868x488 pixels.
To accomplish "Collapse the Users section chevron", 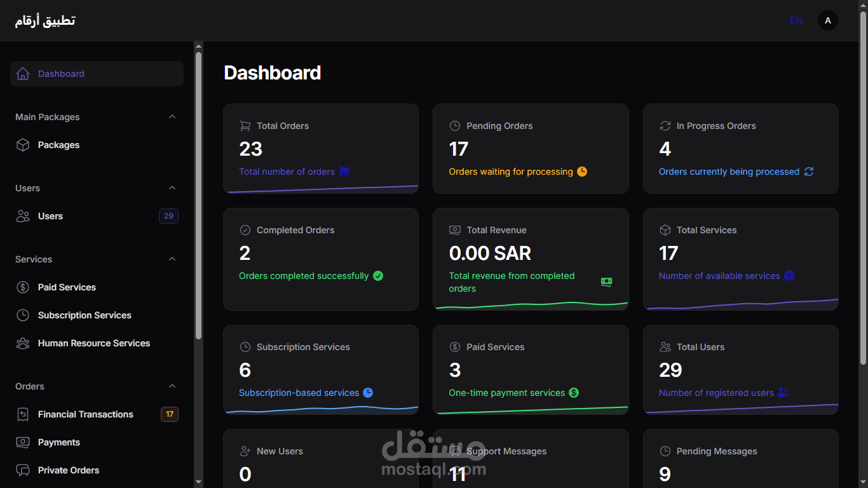I will pyautogui.click(x=172, y=188).
